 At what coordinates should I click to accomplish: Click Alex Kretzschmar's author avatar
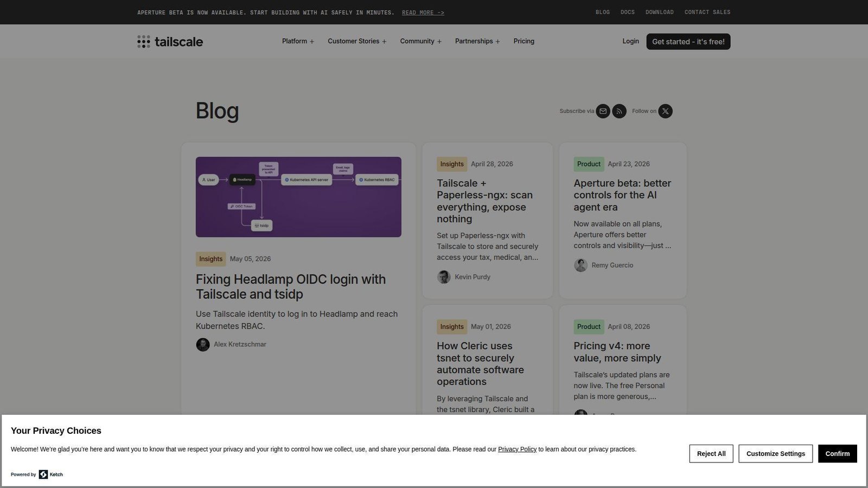203,345
